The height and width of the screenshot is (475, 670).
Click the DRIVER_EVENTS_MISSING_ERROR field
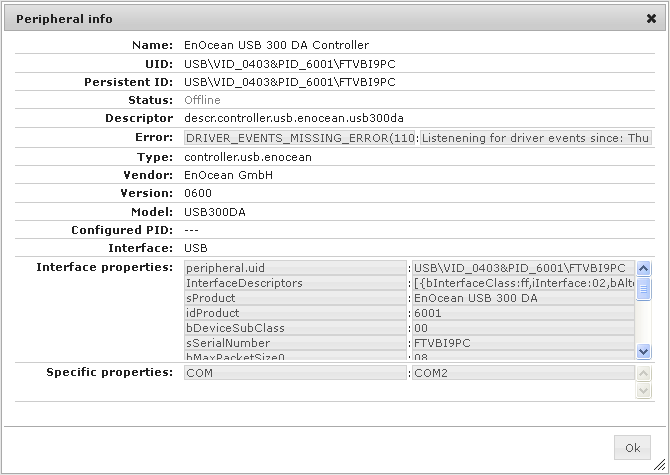click(x=300, y=137)
